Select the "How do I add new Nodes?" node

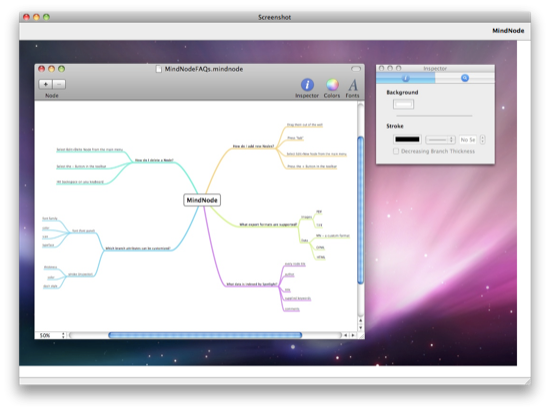pos(253,146)
